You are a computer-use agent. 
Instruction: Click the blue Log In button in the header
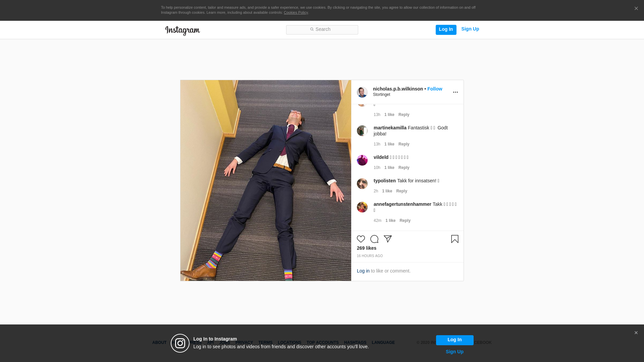(446, 29)
